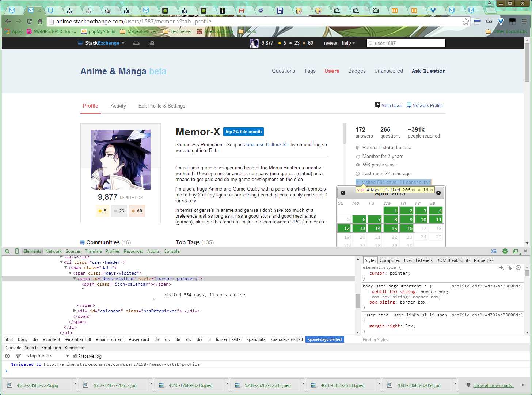Go to previous month in calendar
532x395 pixels.
(x=343, y=193)
